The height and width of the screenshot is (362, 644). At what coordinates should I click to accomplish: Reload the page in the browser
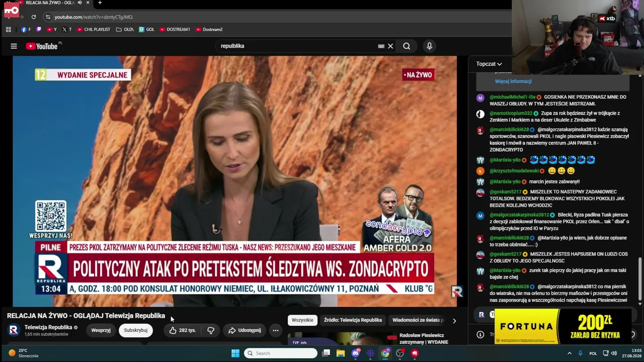[34, 17]
